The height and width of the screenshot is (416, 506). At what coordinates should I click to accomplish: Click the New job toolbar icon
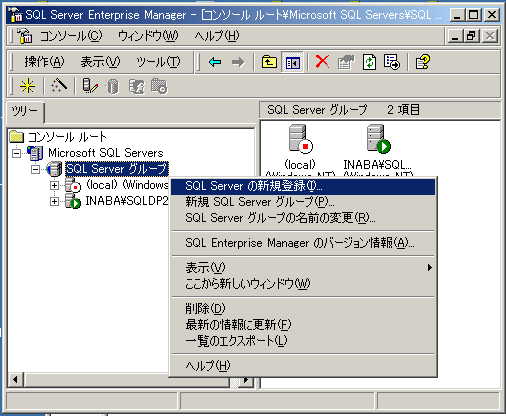tap(159, 86)
